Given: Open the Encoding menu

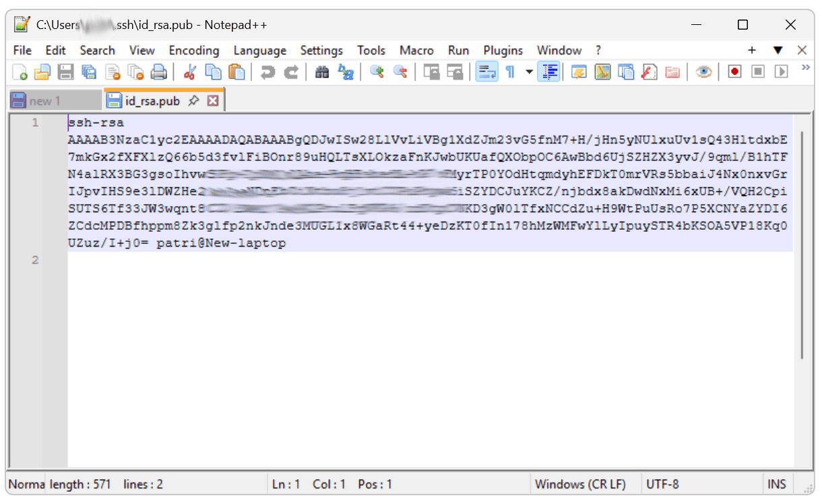Looking at the screenshot, I should pos(194,51).
